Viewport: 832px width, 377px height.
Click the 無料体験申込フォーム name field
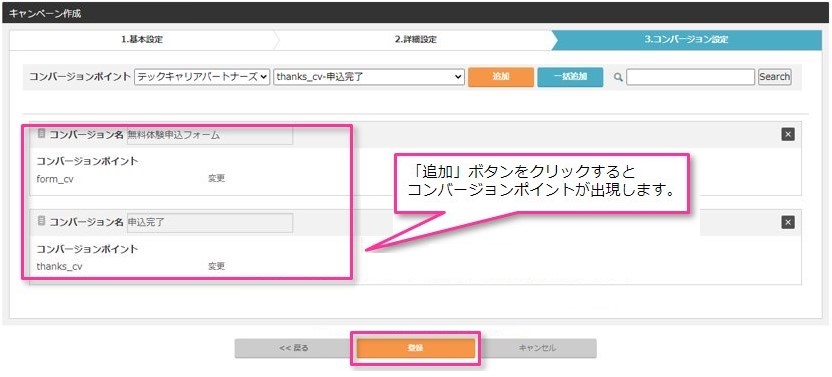(x=210, y=135)
